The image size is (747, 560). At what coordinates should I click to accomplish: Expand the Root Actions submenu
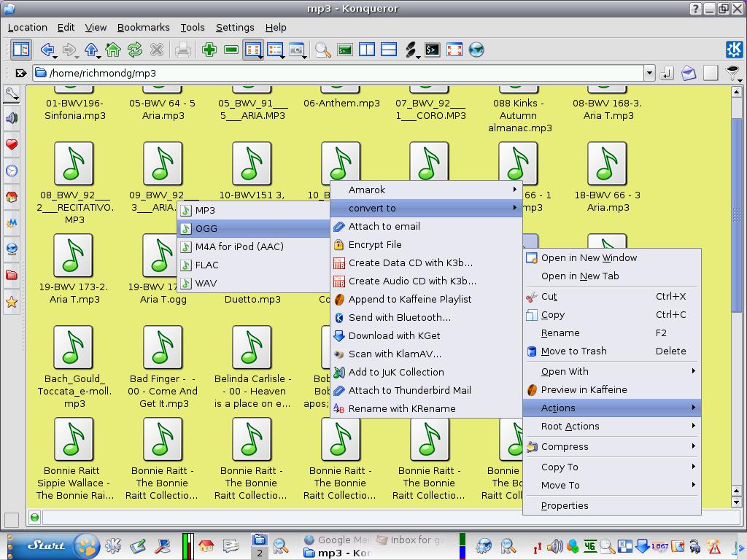[612, 426]
